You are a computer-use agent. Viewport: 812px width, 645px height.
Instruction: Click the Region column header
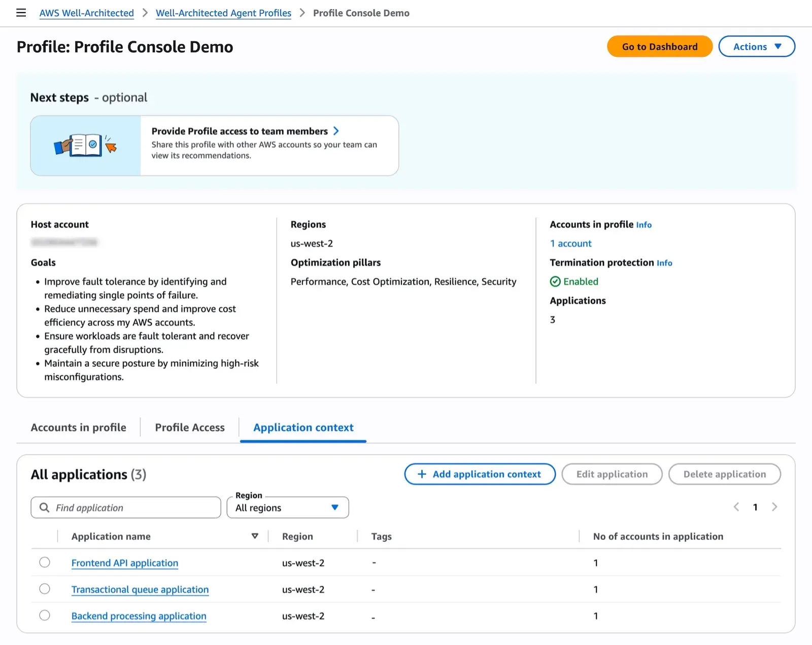pyautogui.click(x=297, y=536)
